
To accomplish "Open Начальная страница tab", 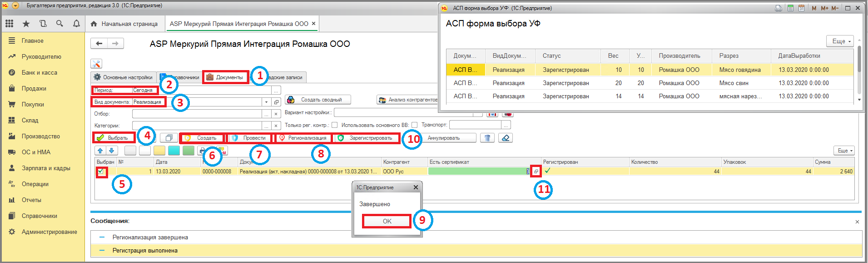I will pos(124,24).
